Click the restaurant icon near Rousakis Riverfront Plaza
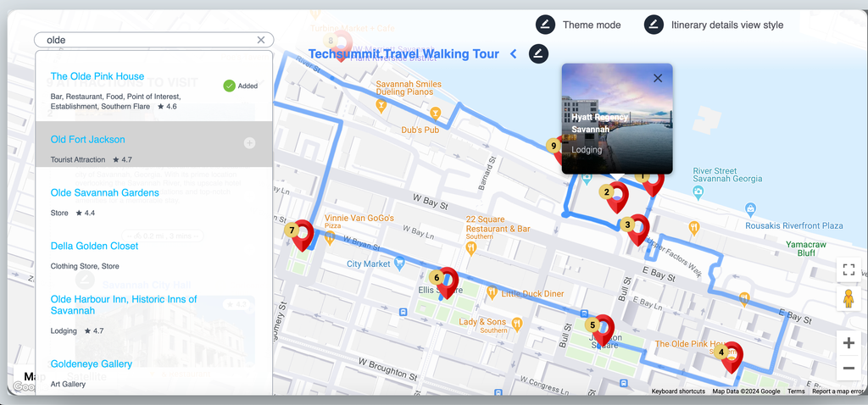The width and height of the screenshot is (868, 405). coord(693,228)
